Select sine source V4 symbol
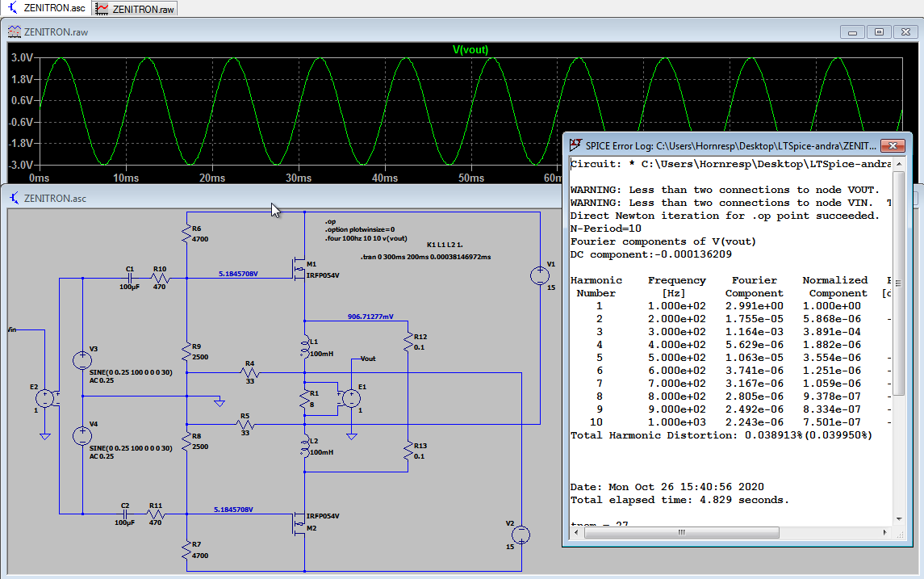The image size is (924, 579). [82, 436]
